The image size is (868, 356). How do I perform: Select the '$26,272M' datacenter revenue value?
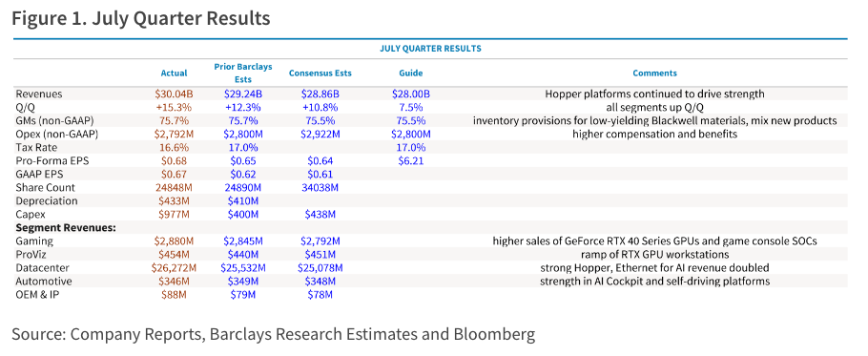[174, 268]
